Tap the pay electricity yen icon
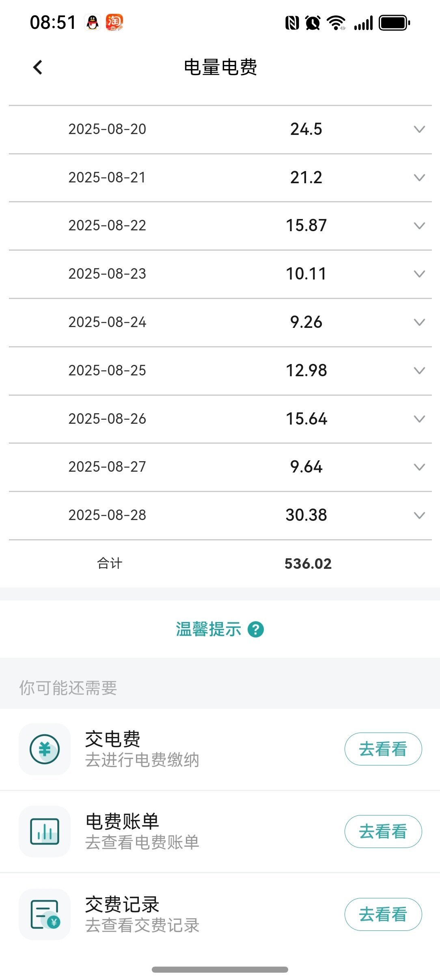The width and height of the screenshot is (440, 980). [x=45, y=749]
